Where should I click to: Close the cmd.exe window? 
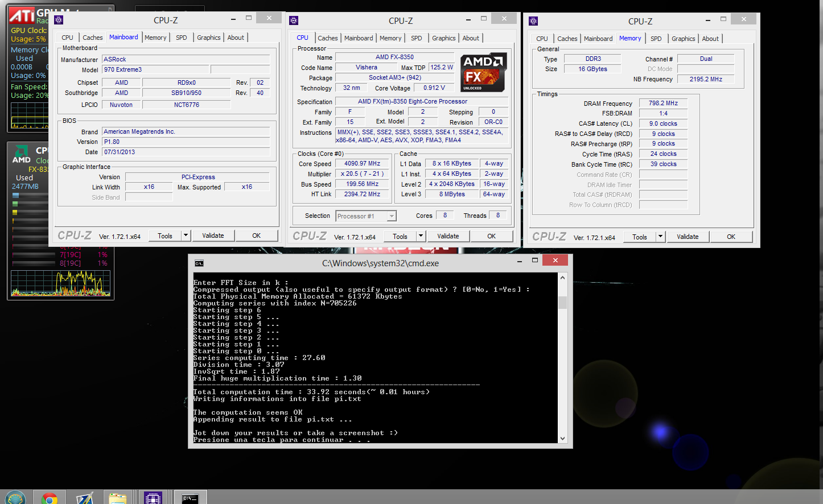click(555, 260)
